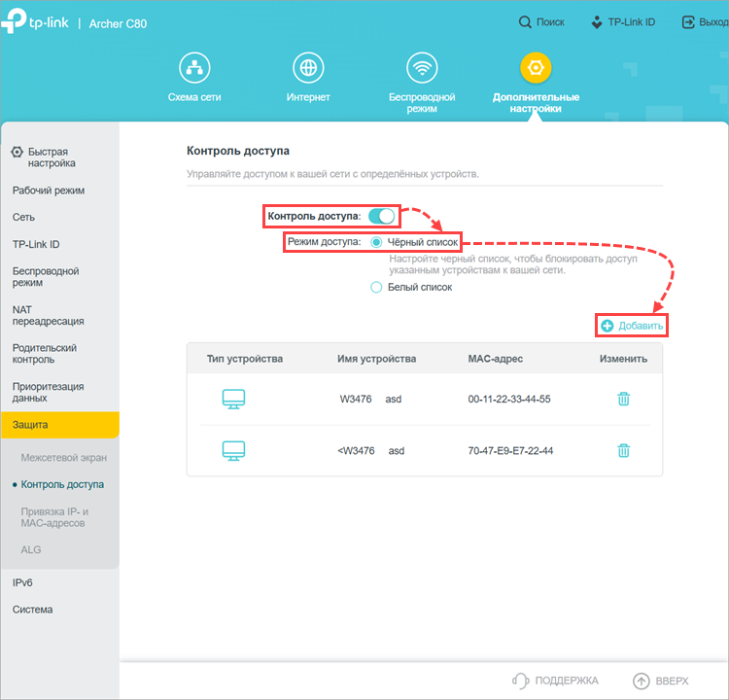Click the Выход logout icon
The height and width of the screenshot is (700, 729).
(688, 21)
